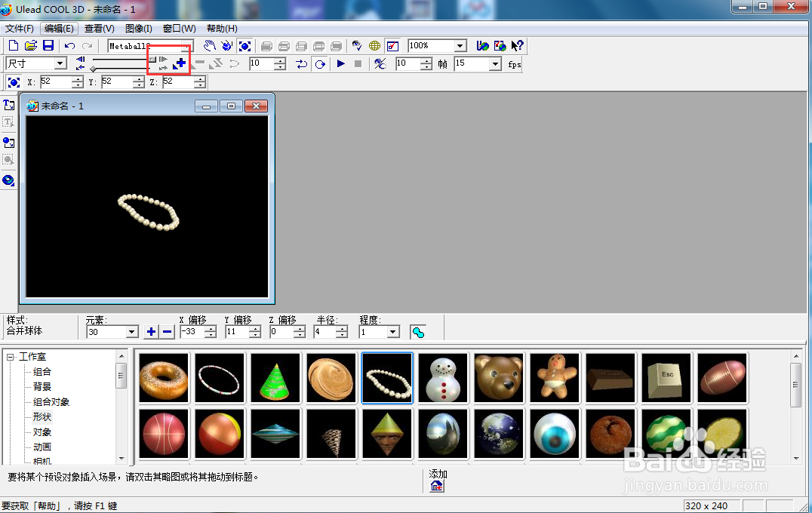Click the lower key frame slider diamond

point(94,69)
